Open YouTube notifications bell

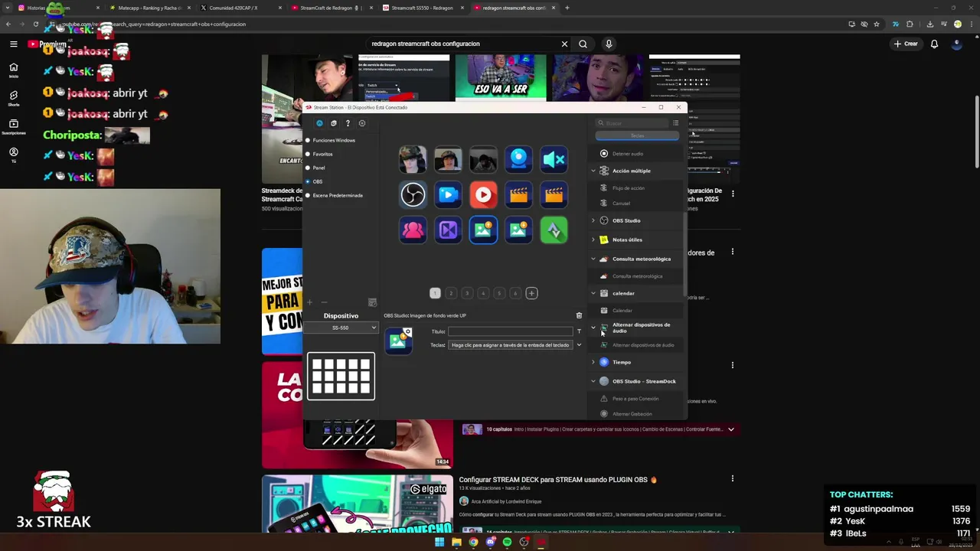tap(934, 44)
